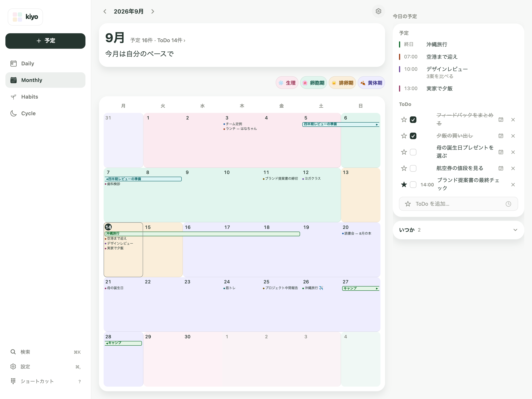
Task: Star the 航空券の値段を見る todo
Action: coord(404,168)
